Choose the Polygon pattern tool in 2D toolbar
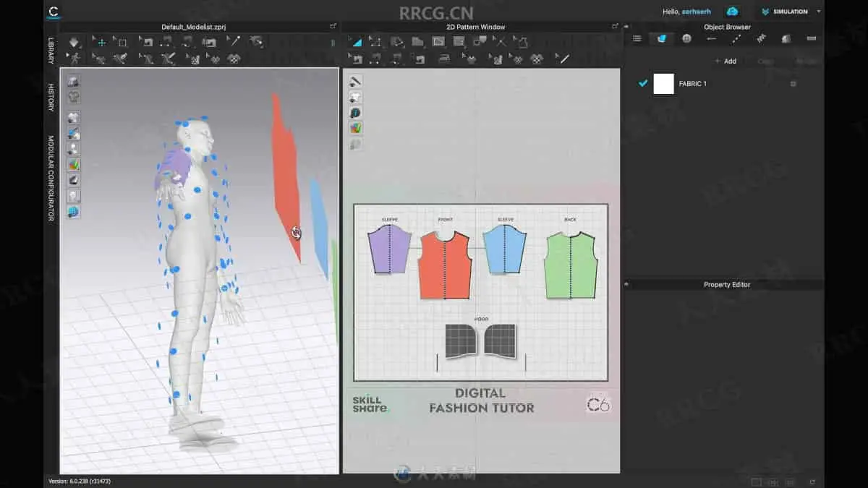The width and height of the screenshot is (868, 488). (x=397, y=42)
